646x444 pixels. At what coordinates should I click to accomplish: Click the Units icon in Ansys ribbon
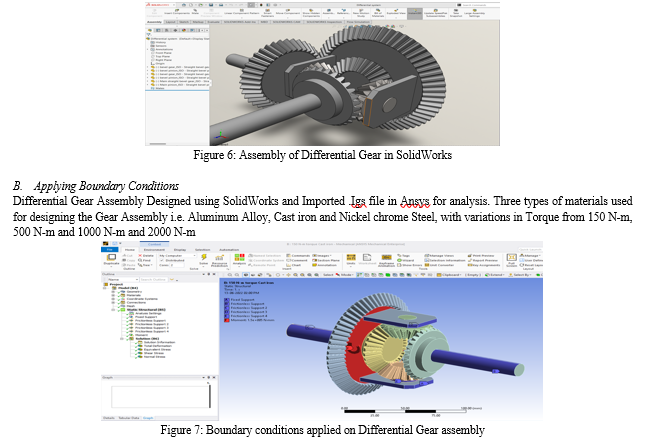click(x=351, y=259)
